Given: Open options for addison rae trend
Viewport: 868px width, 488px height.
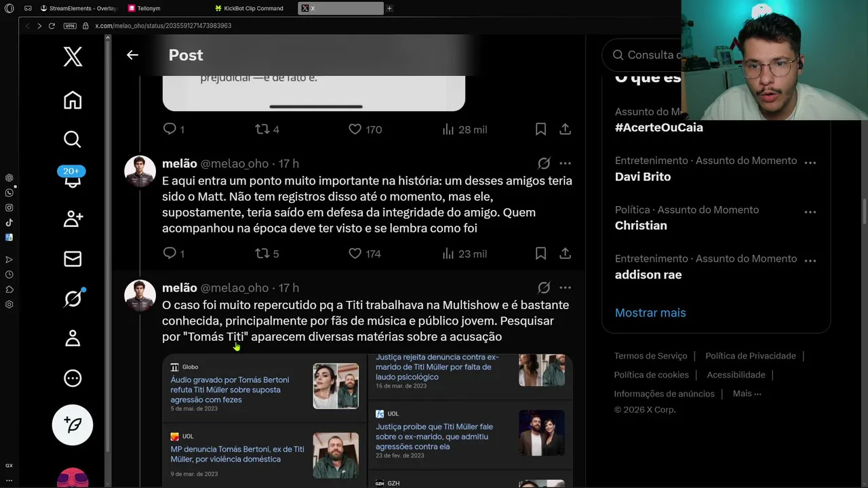Looking at the screenshot, I should [810, 261].
